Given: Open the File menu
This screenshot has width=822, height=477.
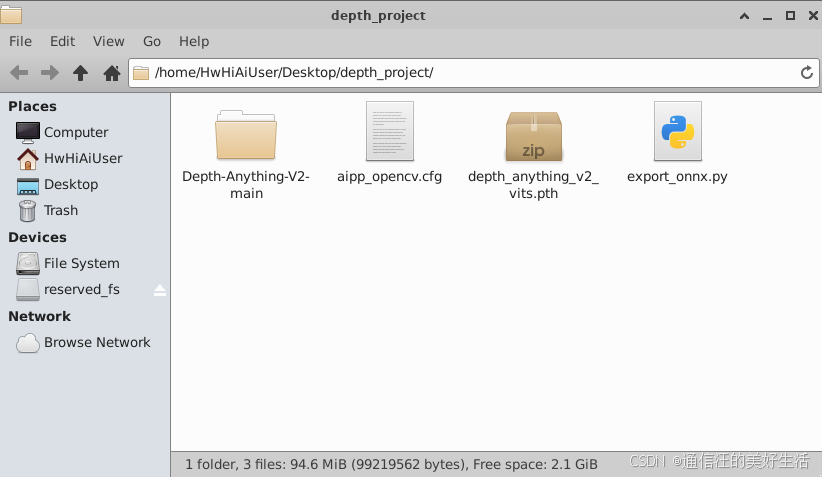Looking at the screenshot, I should pos(20,41).
